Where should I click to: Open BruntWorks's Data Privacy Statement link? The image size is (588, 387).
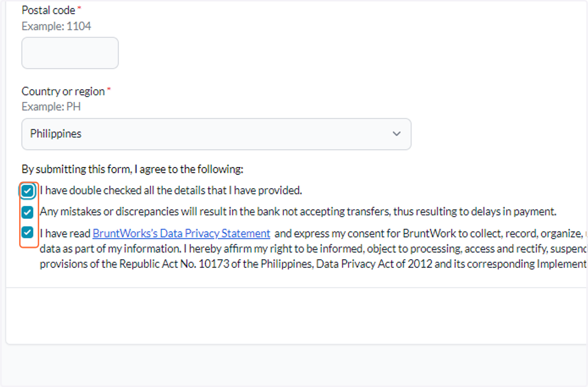(181, 233)
